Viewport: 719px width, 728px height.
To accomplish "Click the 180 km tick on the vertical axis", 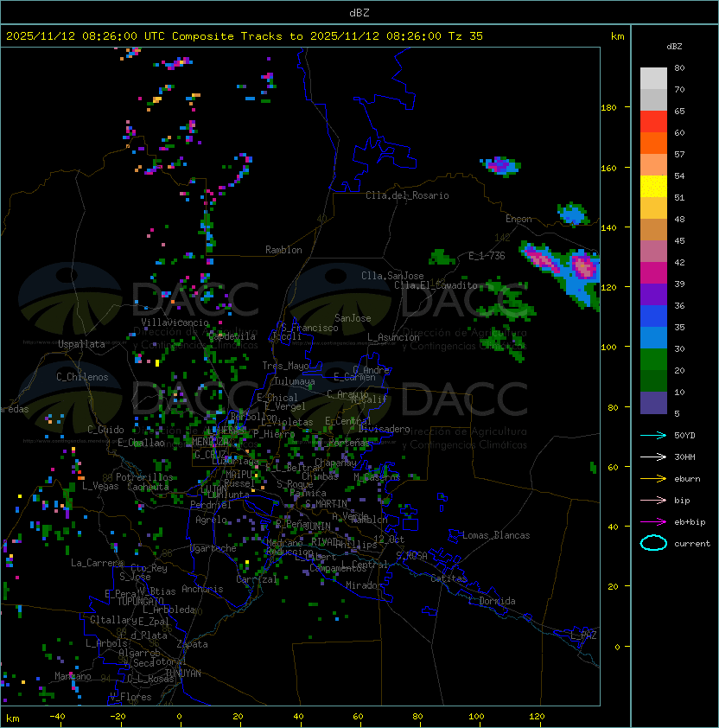I will pyautogui.click(x=608, y=108).
